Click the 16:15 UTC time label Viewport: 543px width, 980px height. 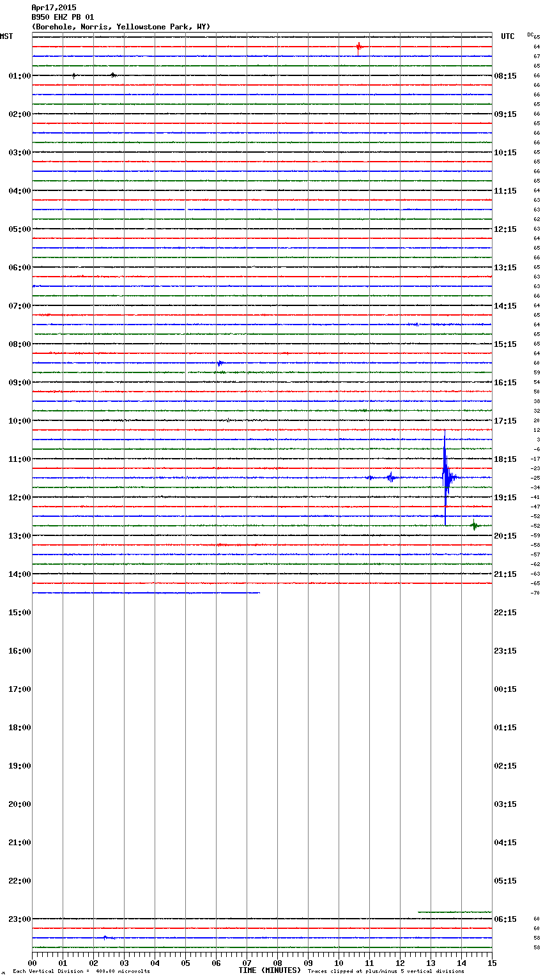point(505,383)
